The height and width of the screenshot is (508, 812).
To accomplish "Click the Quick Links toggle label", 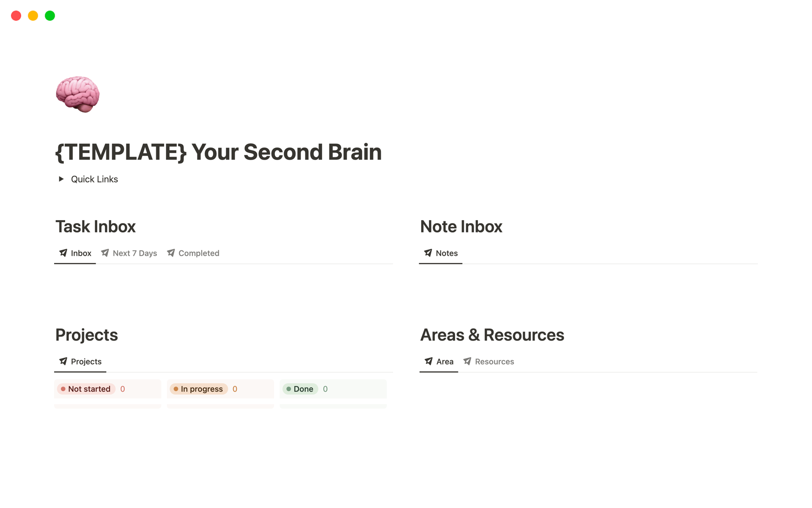I will [x=94, y=179].
